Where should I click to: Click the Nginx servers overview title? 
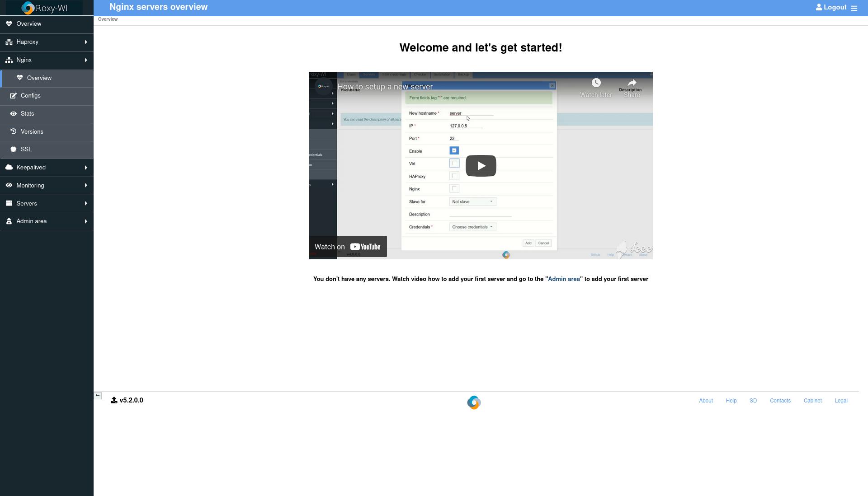click(x=159, y=7)
